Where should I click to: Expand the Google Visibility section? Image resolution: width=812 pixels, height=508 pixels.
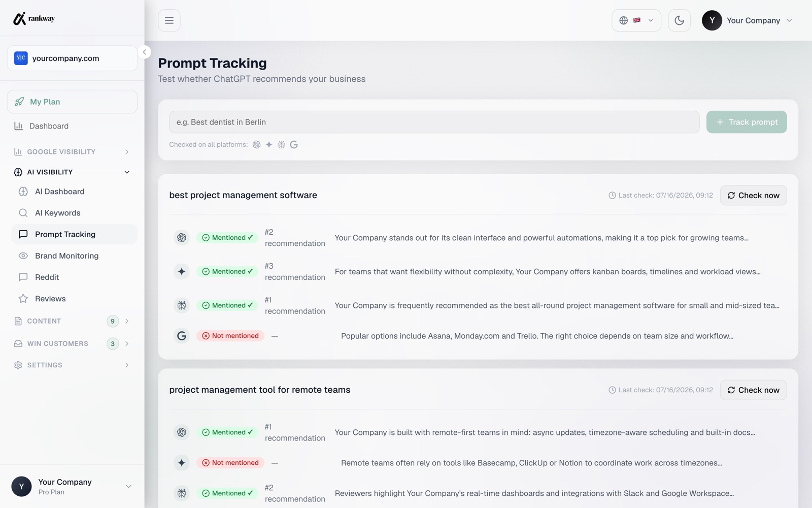click(x=72, y=152)
